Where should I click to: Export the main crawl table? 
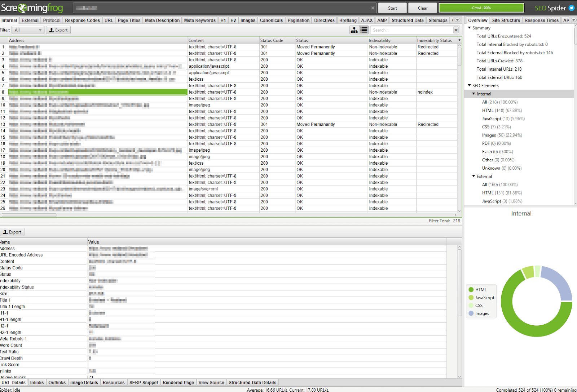[58, 30]
